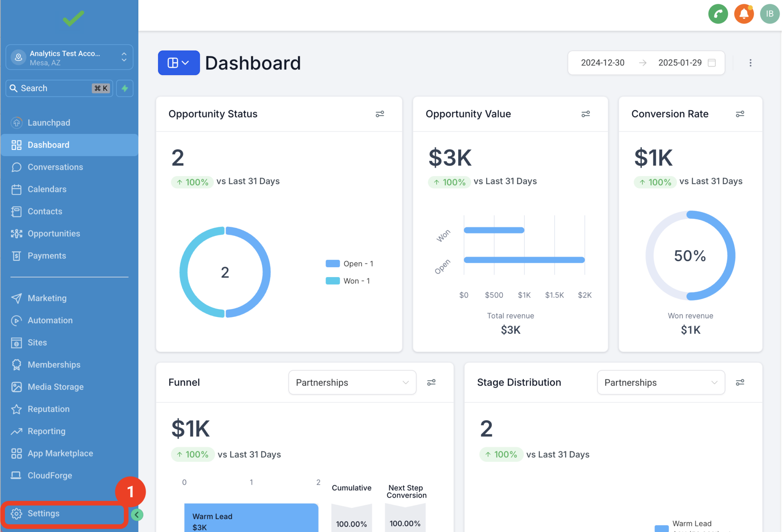Viewport: 782px width, 532px height.
Task: Open the notifications bell
Action: click(x=744, y=14)
